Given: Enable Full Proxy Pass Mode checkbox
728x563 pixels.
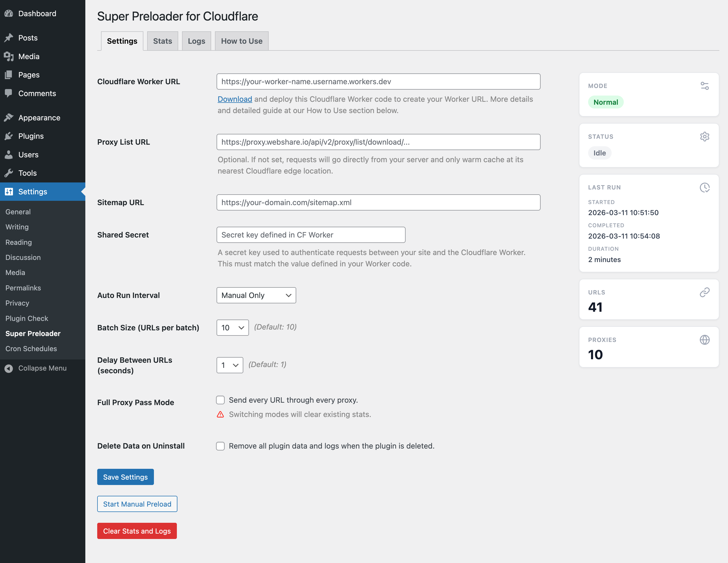Looking at the screenshot, I should pos(220,400).
